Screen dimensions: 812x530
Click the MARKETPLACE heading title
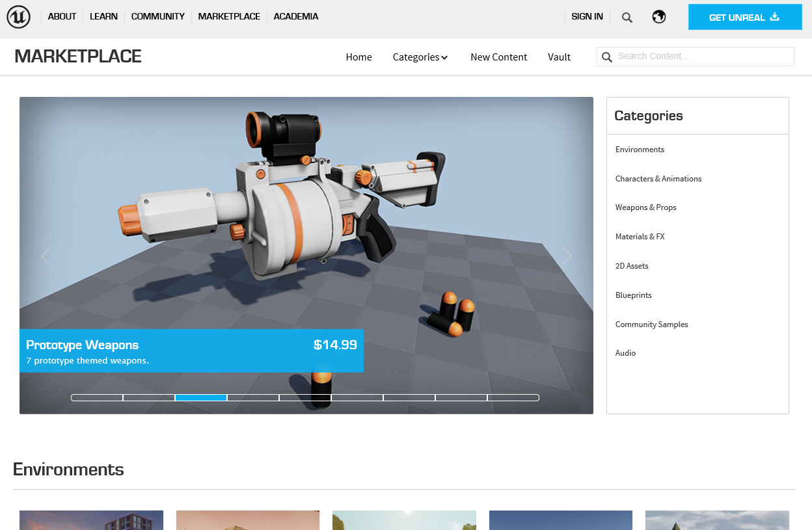point(78,57)
